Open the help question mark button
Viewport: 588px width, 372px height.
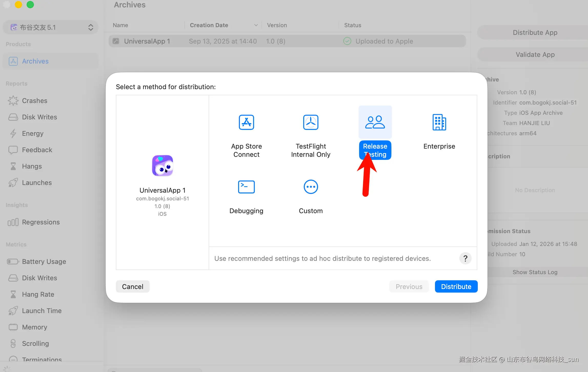tap(465, 258)
